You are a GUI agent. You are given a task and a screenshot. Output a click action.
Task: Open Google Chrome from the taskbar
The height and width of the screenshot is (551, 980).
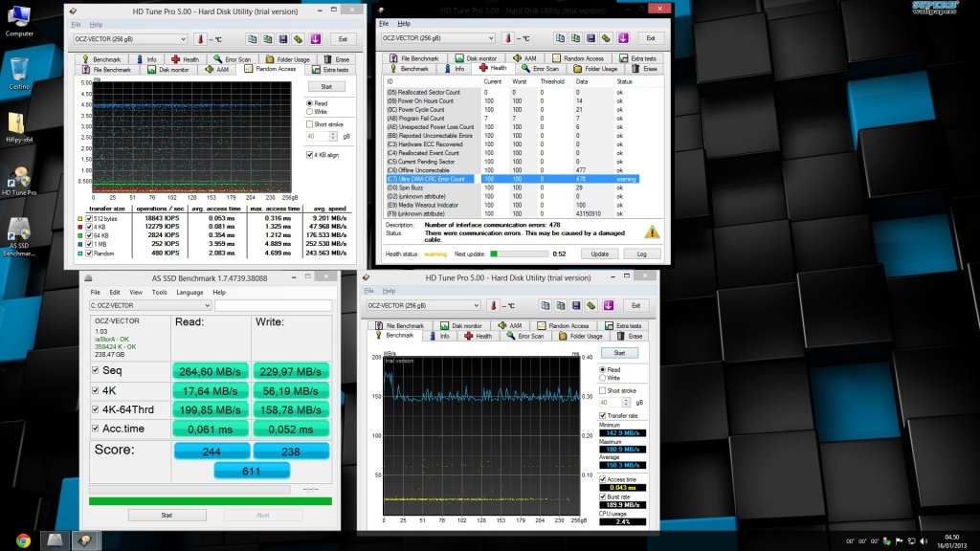tap(23, 540)
